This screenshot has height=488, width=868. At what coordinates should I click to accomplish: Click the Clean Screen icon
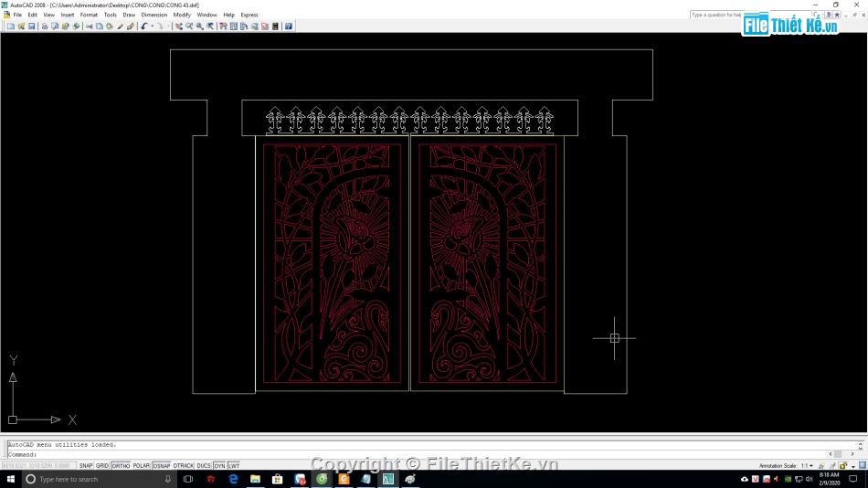(x=863, y=466)
